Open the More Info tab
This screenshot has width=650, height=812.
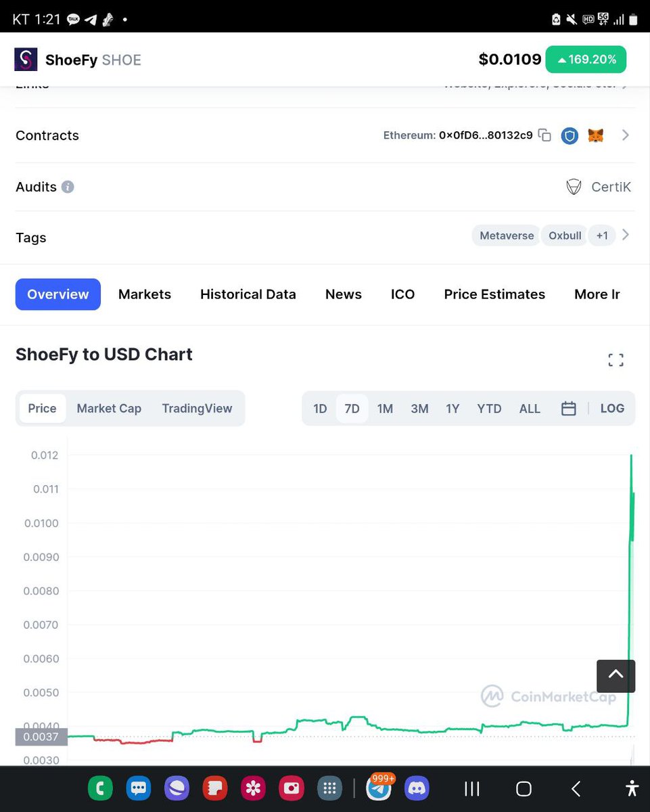click(x=597, y=294)
